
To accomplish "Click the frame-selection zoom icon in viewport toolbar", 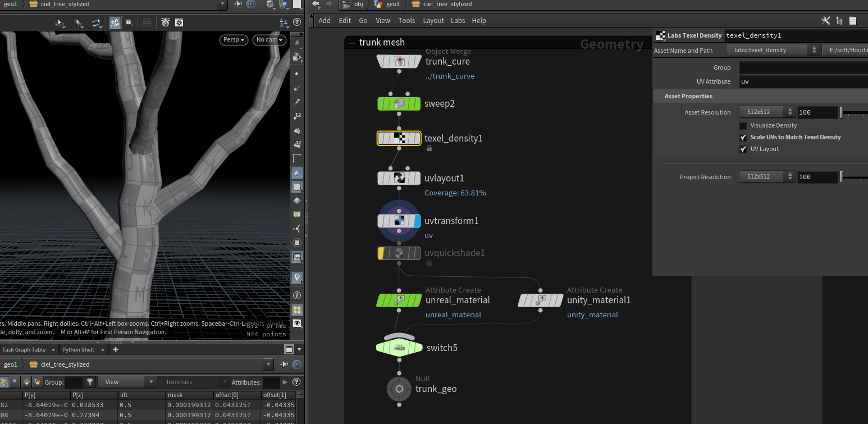I will [x=129, y=22].
